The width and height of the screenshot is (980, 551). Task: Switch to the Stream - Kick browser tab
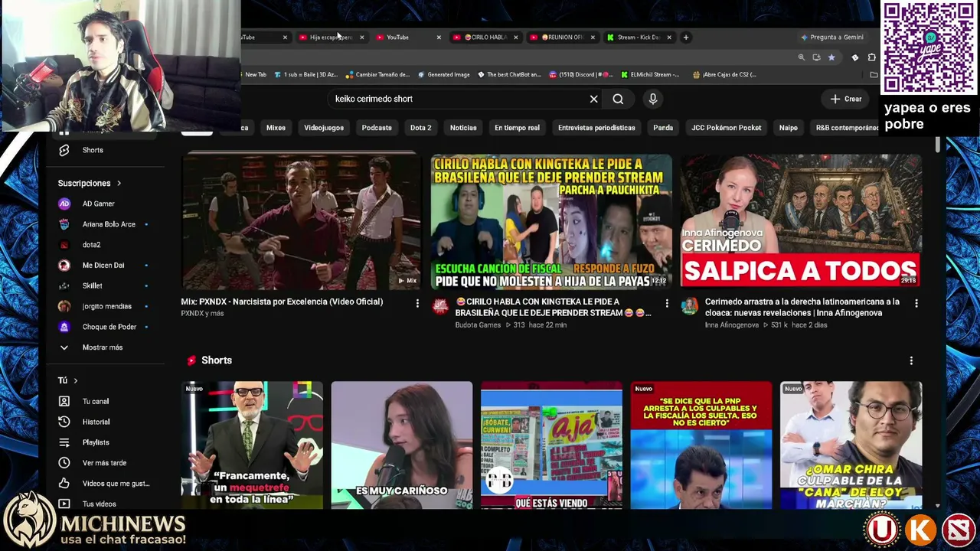click(x=637, y=37)
